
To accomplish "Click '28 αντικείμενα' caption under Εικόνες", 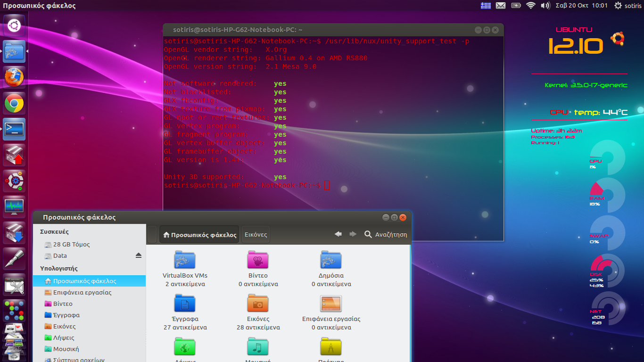I will coord(258,327).
